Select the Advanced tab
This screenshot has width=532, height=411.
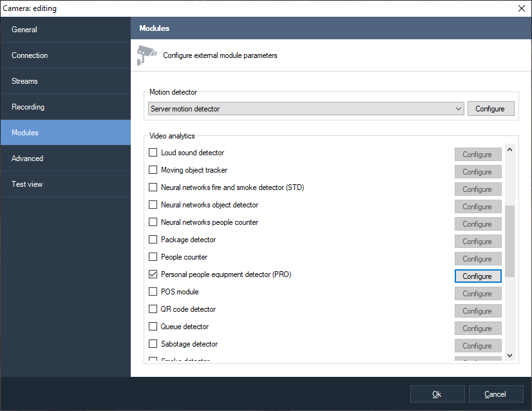point(65,158)
